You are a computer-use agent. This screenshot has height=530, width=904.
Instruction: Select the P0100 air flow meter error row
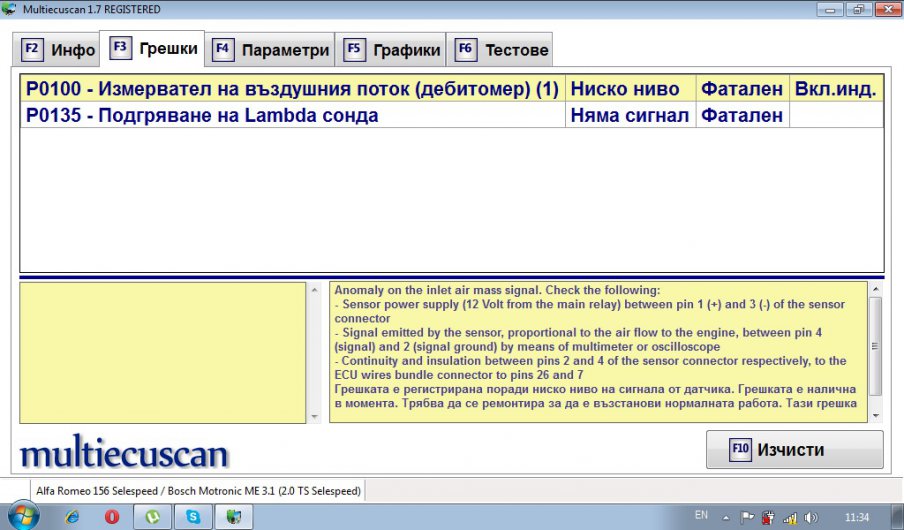click(292, 89)
